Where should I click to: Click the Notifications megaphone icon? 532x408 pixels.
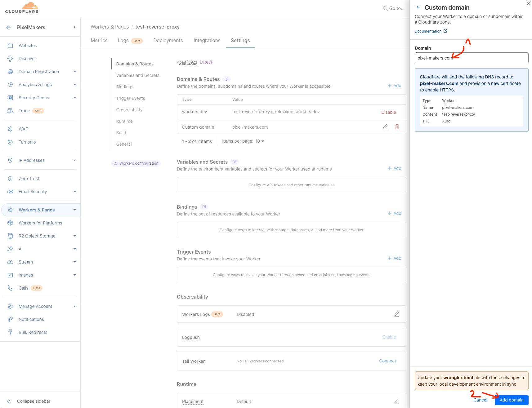[x=10, y=319]
